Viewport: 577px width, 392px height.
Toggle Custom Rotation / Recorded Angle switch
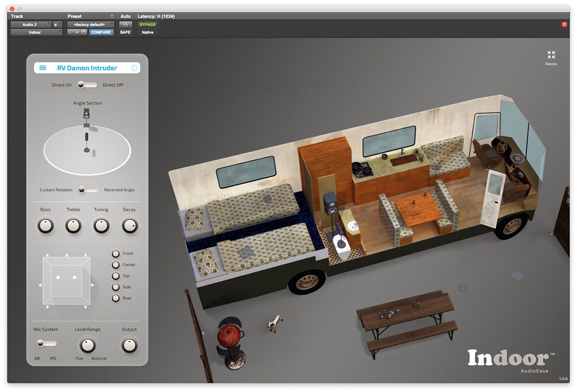(88, 190)
